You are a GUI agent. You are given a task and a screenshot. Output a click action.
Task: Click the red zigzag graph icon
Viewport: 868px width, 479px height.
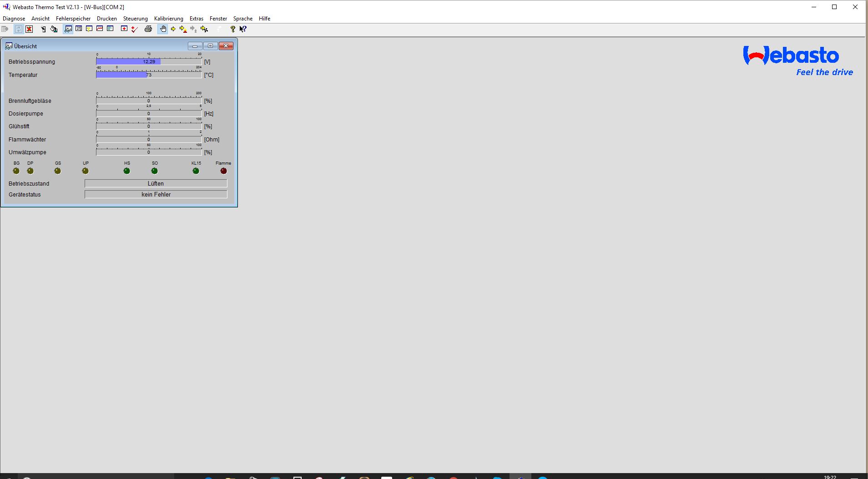100,29
